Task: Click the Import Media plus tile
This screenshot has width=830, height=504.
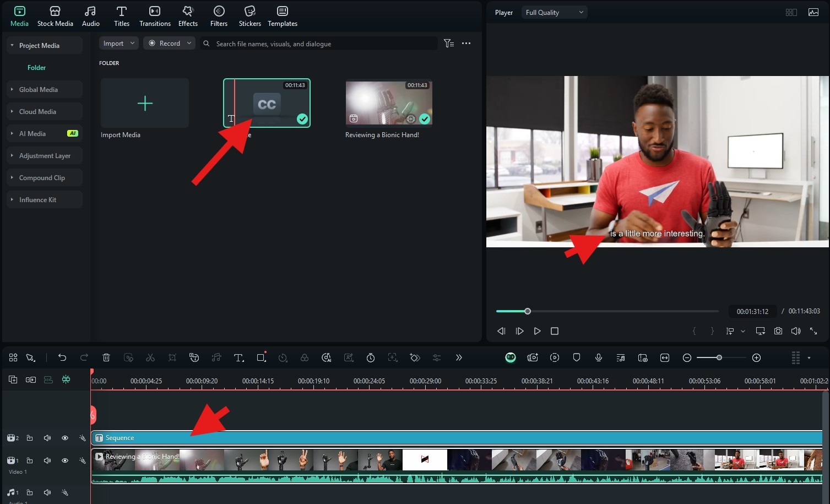Action: pyautogui.click(x=145, y=103)
